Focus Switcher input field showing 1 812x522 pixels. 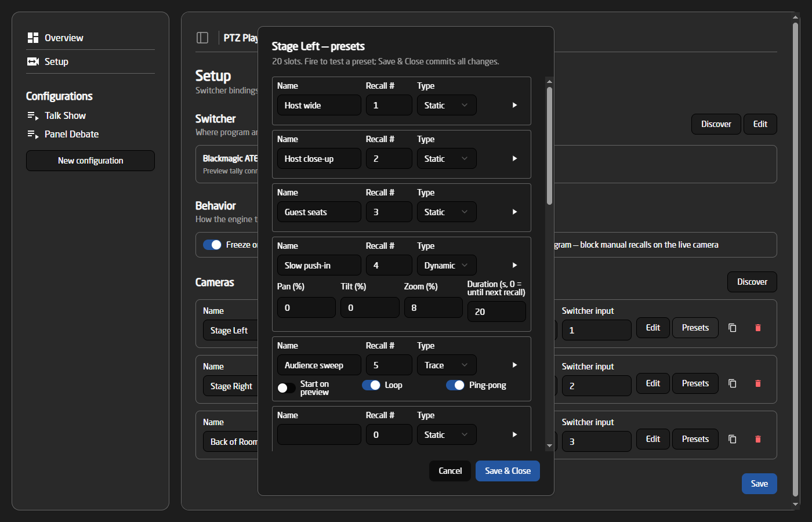click(x=596, y=330)
